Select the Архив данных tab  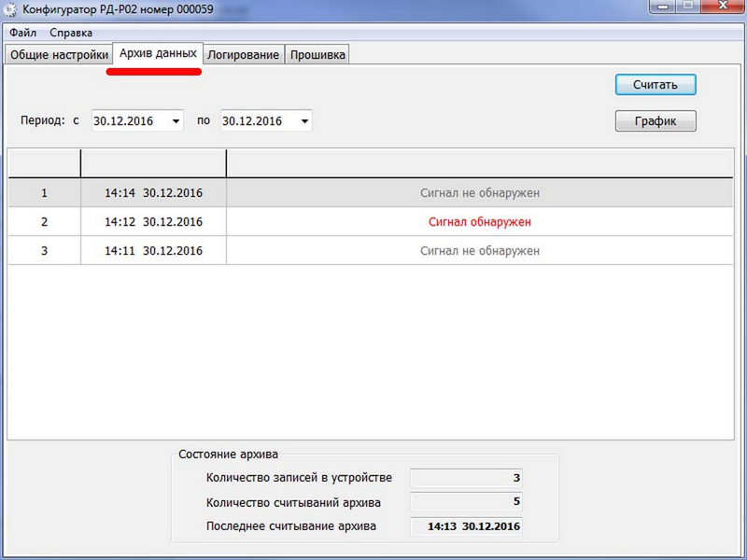[158, 53]
